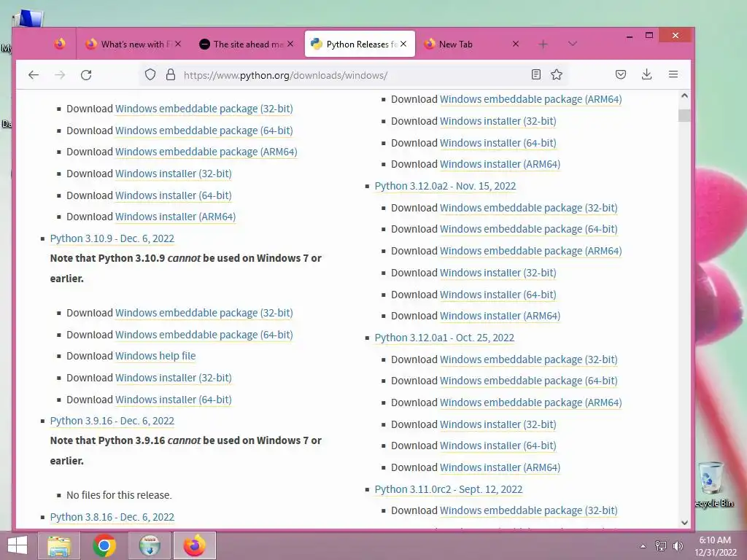Download Python 3.11.0rc2 embeddable package (32-bit)

tap(528, 510)
